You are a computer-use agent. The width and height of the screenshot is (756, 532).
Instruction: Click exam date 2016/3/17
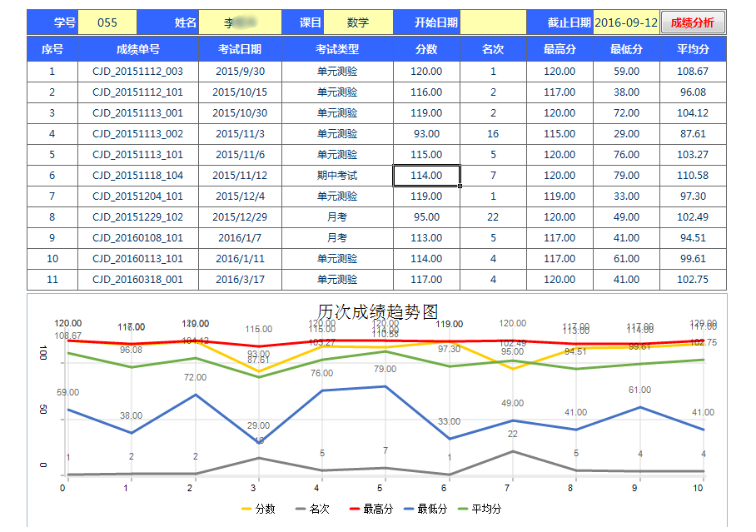point(240,279)
